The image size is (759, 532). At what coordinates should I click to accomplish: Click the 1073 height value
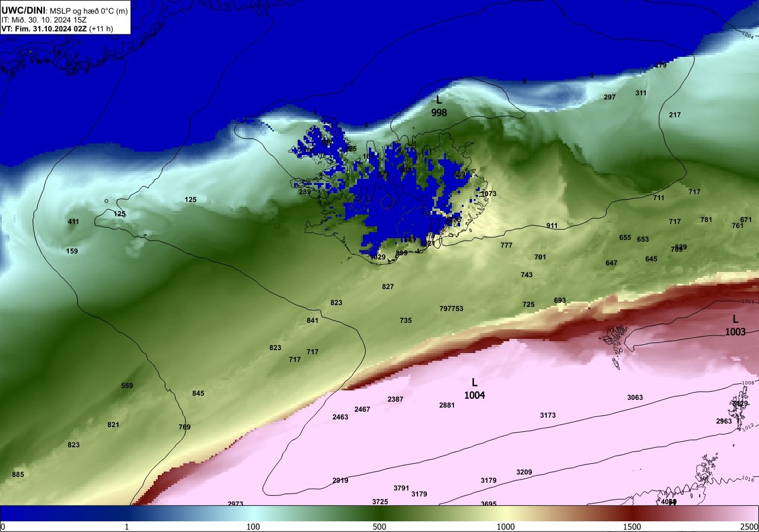click(x=489, y=194)
